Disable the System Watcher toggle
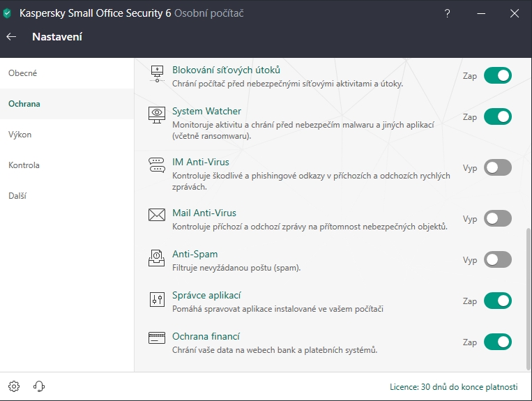 coord(498,116)
